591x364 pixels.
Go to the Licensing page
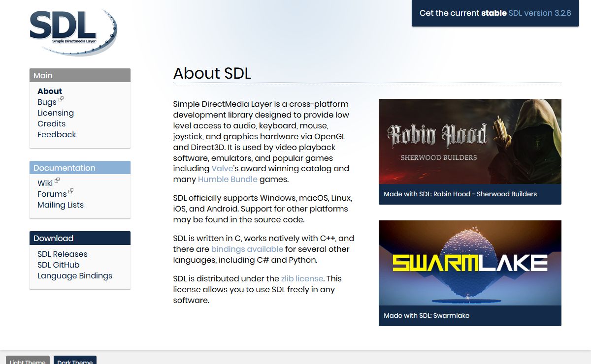click(x=56, y=113)
